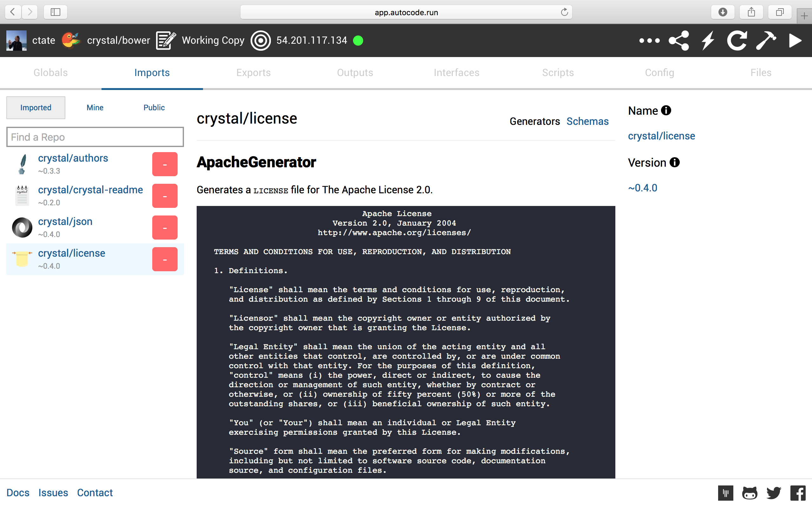Show Public repos list
This screenshot has width=812, height=507.
(x=154, y=108)
